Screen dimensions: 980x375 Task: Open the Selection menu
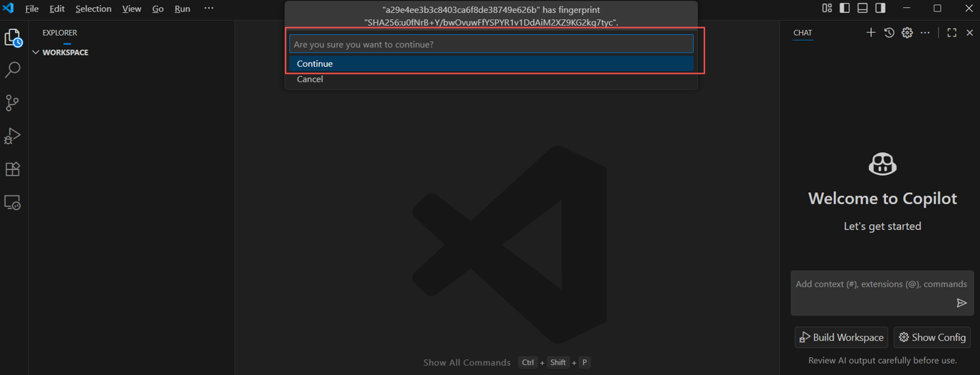tap(93, 9)
